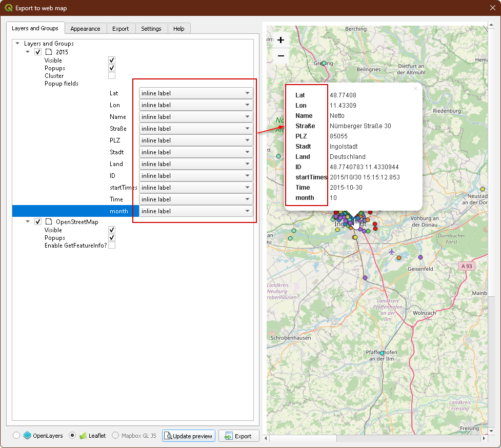Click the A 93 highway shield

(466, 266)
